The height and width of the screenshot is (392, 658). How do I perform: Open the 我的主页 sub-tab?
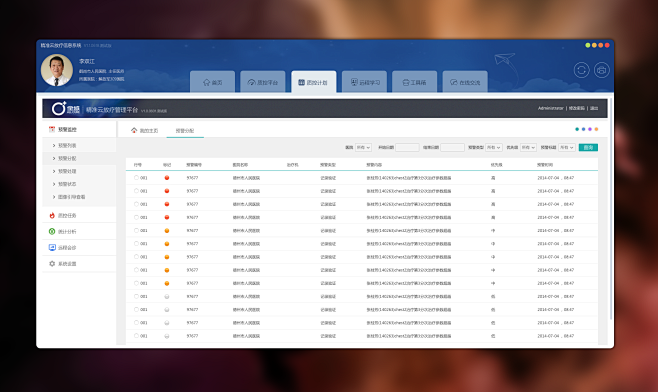pos(144,131)
